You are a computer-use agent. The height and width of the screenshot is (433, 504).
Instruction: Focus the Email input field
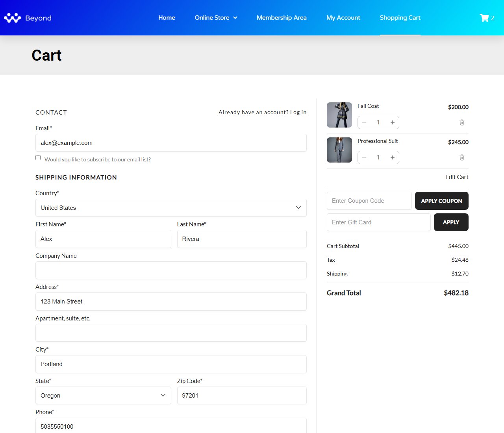pos(171,143)
